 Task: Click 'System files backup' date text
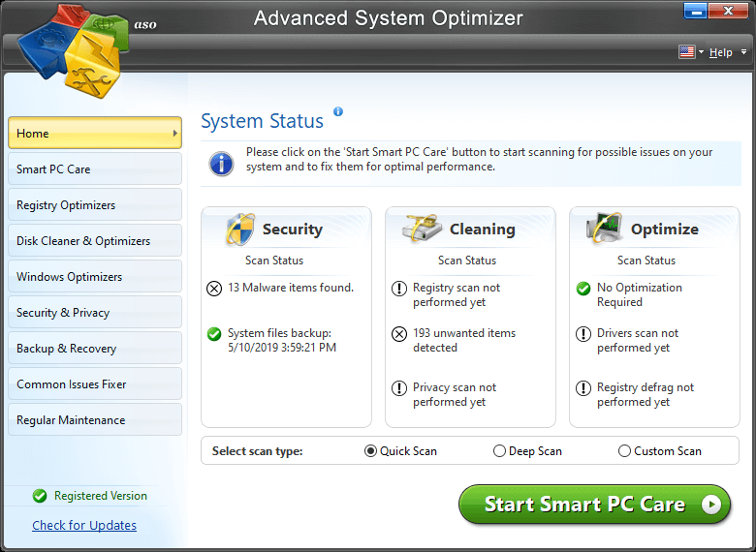(x=282, y=340)
